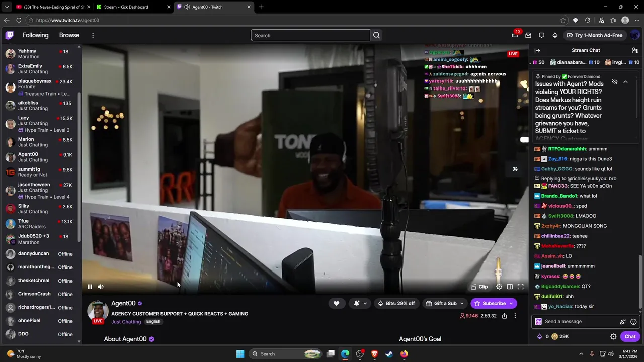Image resolution: width=644 pixels, height=362 pixels.
Task: Click the search magnifier button
Action: 376,35
